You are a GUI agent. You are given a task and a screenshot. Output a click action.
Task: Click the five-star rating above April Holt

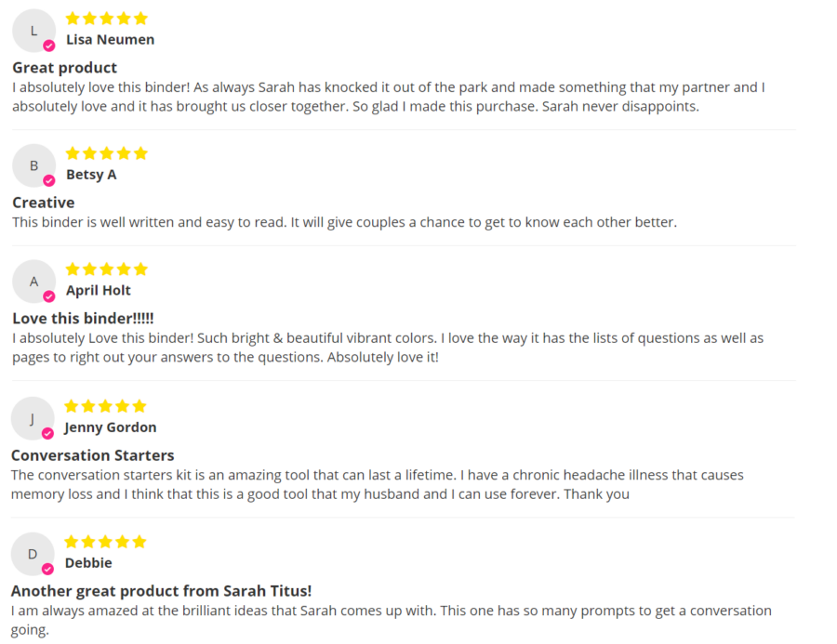point(107,269)
